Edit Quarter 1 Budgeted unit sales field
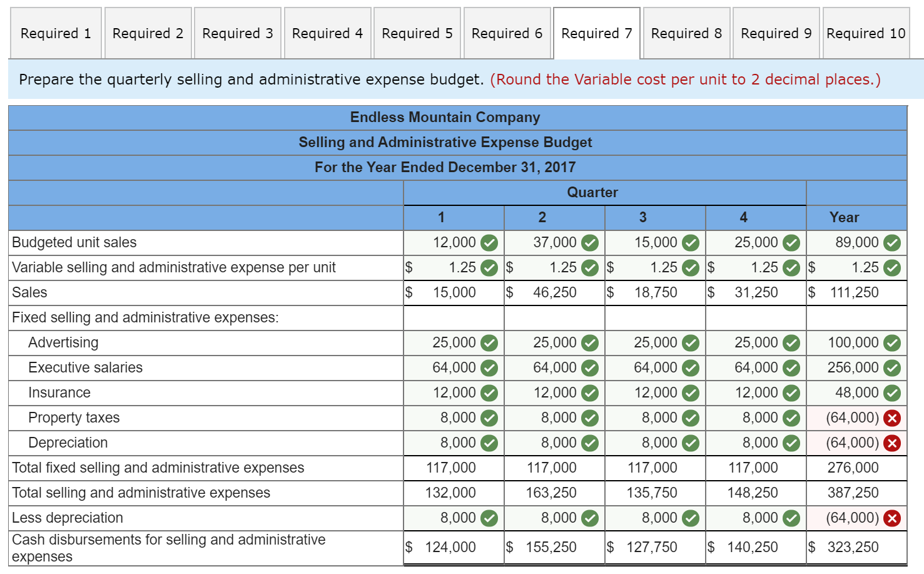The height and width of the screenshot is (574, 924). tap(454, 243)
